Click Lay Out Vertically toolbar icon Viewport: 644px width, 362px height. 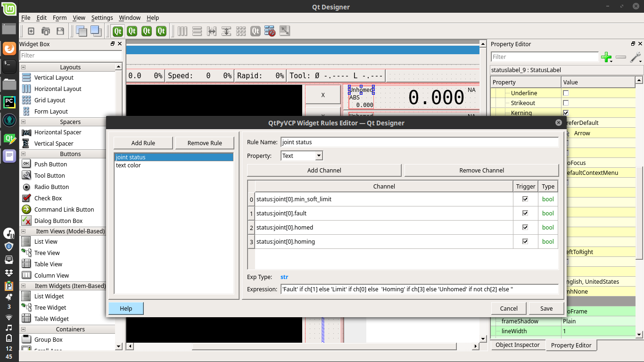(x=197, y=31)
